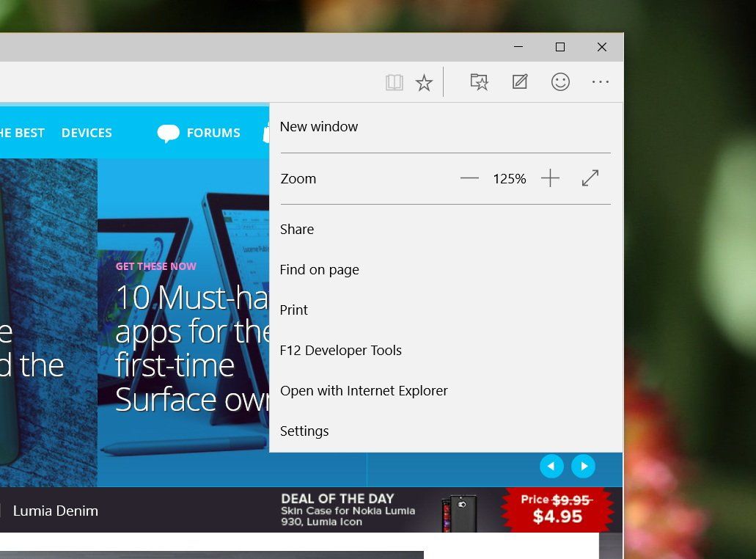Image resolution: width=756 pixels, height=559 pixels.
Task: Open the New window menu entry
Action: [319, 126]
